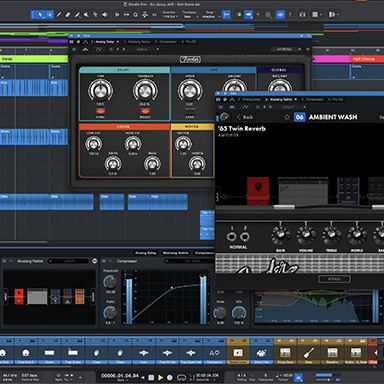This screenshot has width=384, height=384.
Task: Toggle power on Mustang Native channel insert
Action: [x=5, y=261]
